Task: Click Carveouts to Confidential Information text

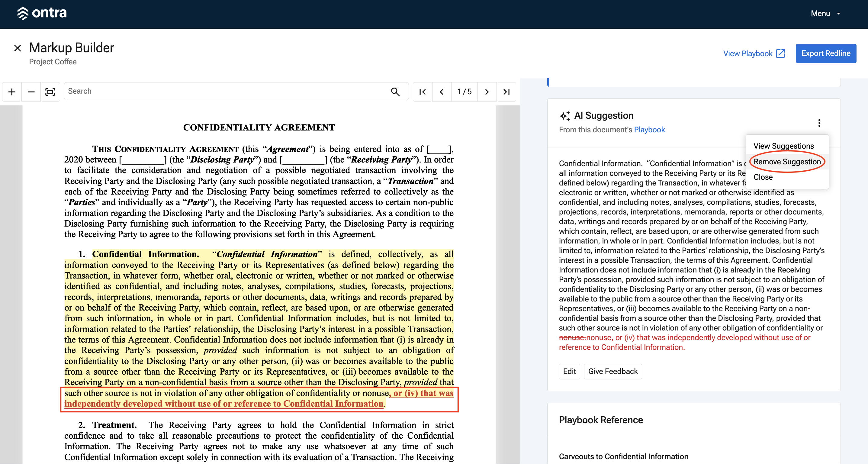Action: point(623,456)
